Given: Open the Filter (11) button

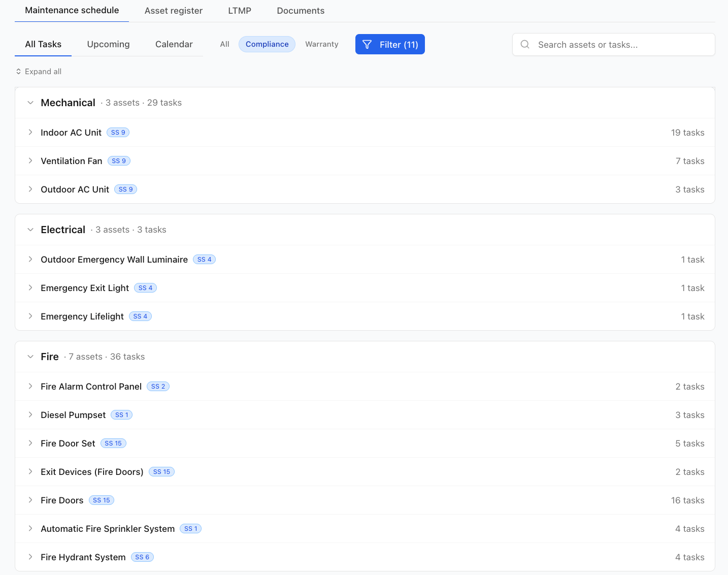Looking at the screenshot, I should [390, 44].
